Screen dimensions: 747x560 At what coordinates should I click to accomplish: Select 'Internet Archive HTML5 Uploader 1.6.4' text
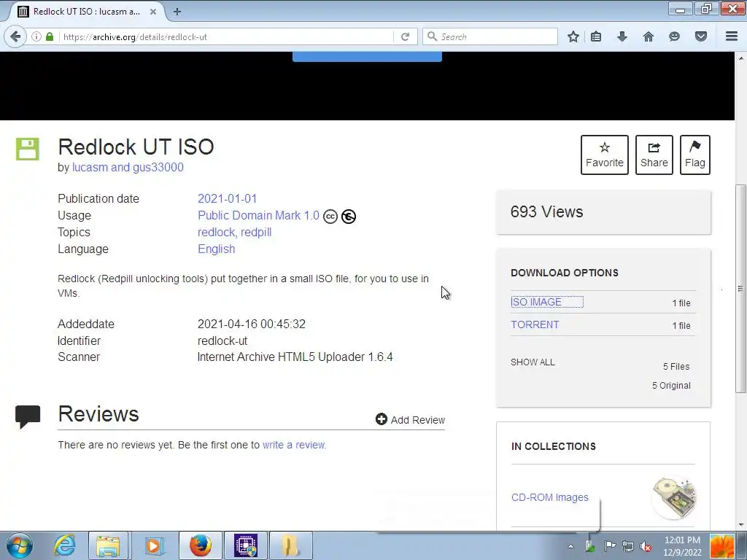click(x=295, y=357)
